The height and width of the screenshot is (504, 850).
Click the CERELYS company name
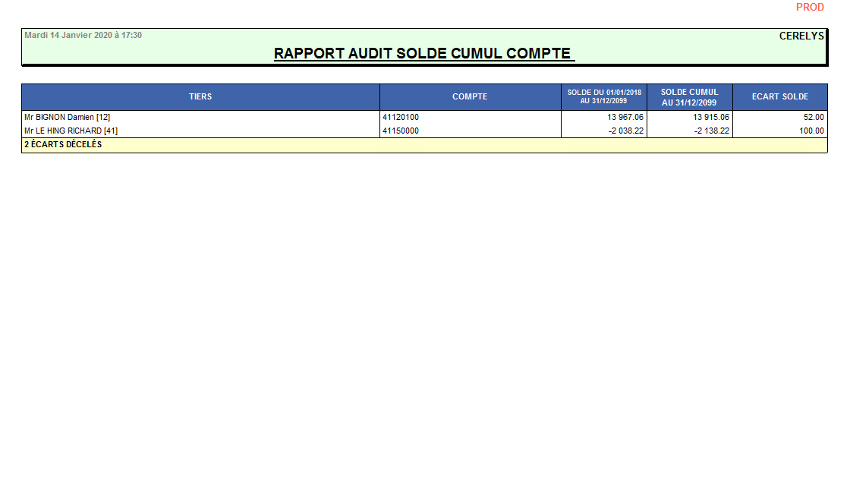(801, 36)
